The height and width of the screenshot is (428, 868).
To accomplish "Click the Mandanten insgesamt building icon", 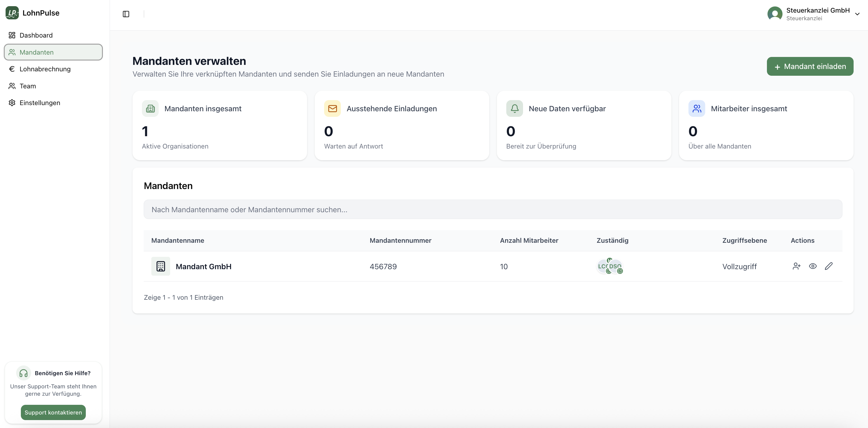I will pyautogui.click(x=150, y=108).
